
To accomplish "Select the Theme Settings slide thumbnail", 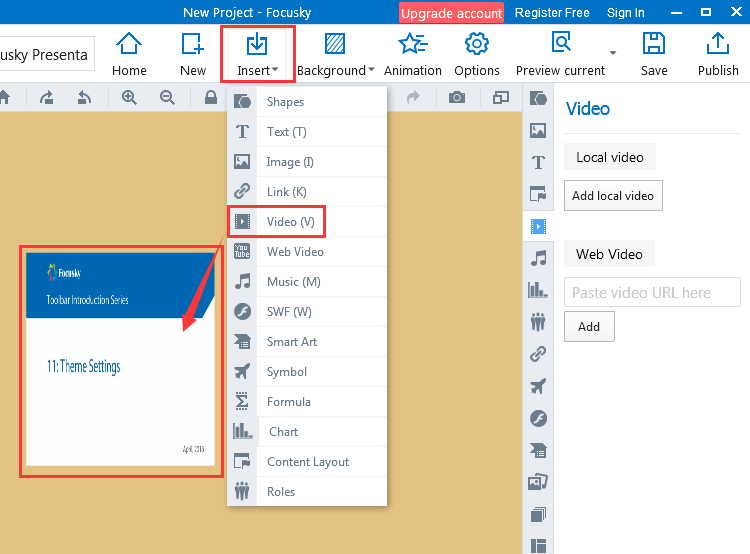I will click(x=120, y=359).
